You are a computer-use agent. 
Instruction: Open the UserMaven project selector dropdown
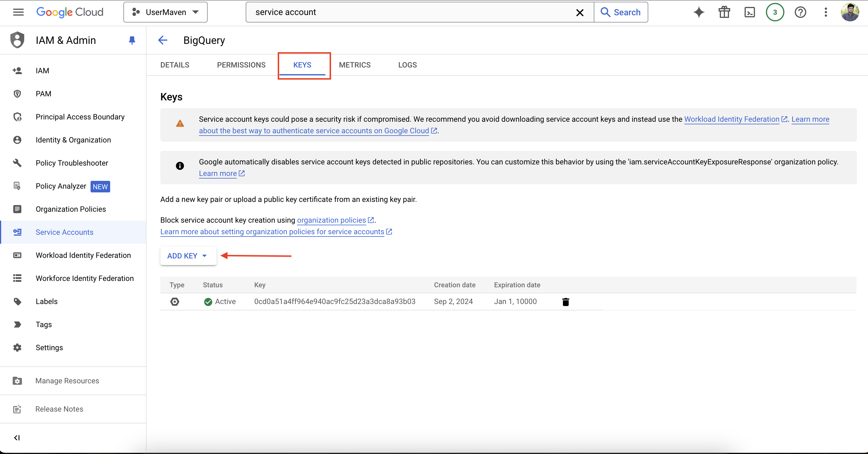pyautogui.click(x=165, y=12)
